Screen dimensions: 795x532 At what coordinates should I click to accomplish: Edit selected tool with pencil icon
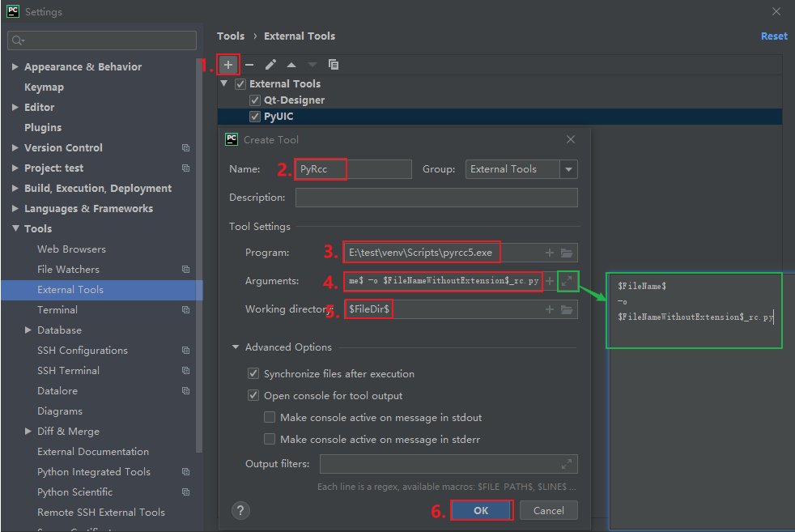pos(270,65)
